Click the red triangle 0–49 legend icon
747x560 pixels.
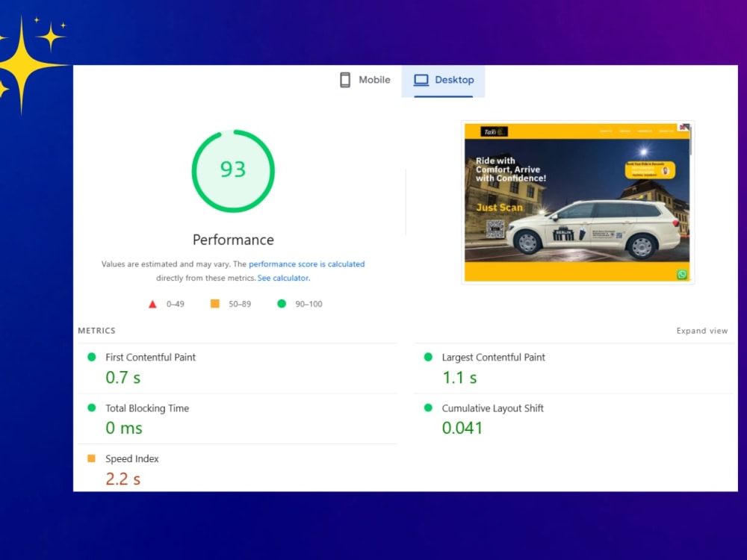[x=152, y=304]
